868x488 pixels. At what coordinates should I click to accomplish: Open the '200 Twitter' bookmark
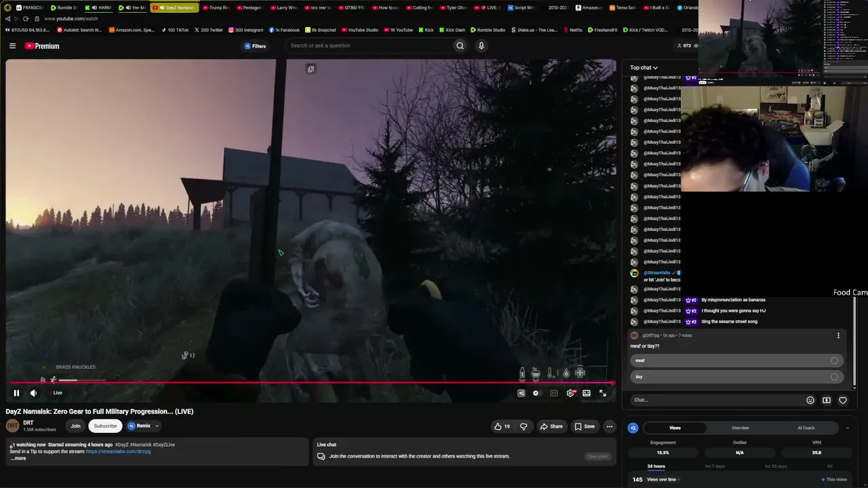click(208, 30)
